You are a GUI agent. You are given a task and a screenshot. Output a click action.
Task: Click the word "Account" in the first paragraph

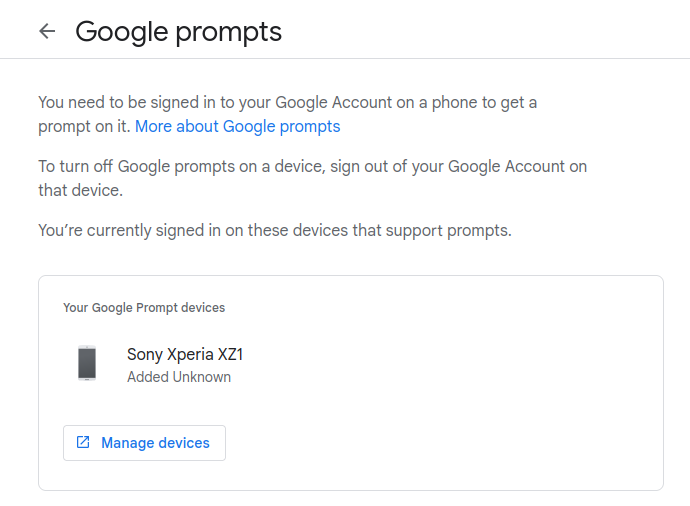(361, 103)
